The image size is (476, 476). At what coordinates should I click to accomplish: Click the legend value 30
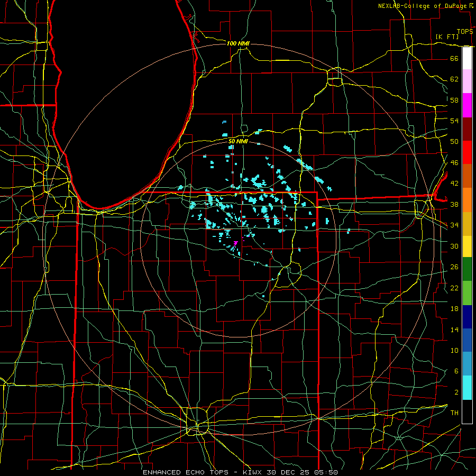454,246
